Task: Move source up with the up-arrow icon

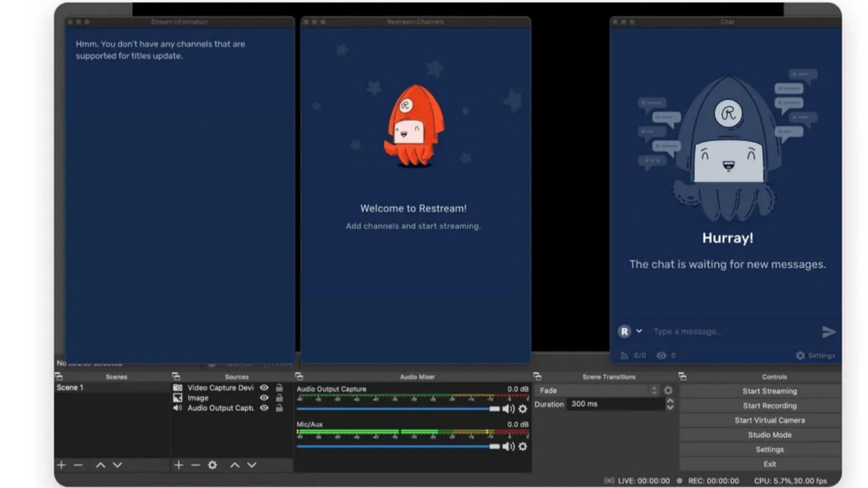Action: (234, 465)
